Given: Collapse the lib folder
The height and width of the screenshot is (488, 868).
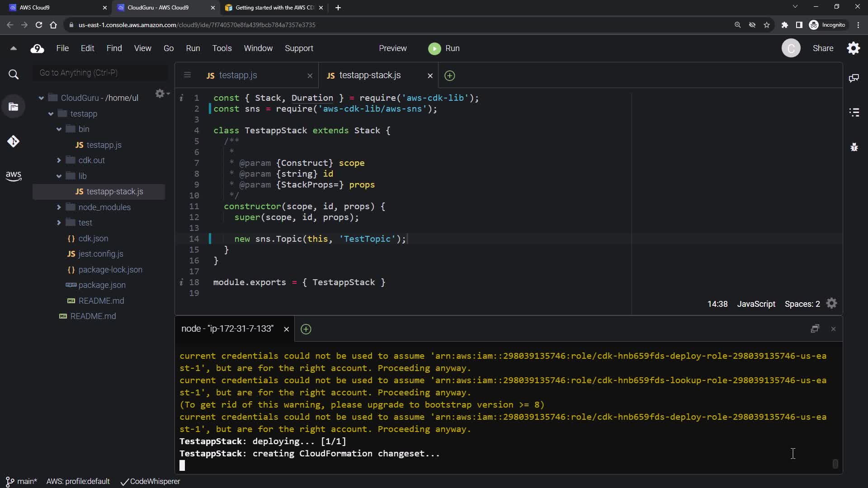Looking at the screenshot, I should coord(59,176).
